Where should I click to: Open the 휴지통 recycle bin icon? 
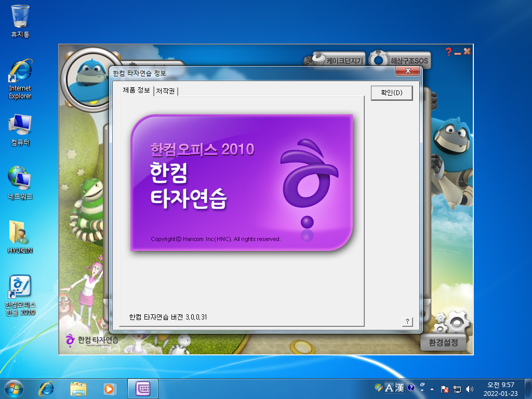pyautogui.click(x=20, y=21)
